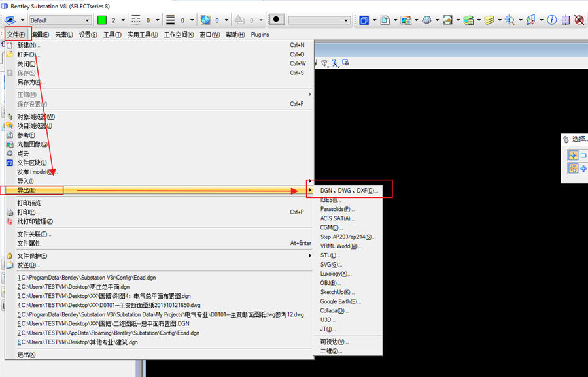Click the point clouds icon in toolbar
Viewport: 588px width, 377px height.
tap(426, 20)
